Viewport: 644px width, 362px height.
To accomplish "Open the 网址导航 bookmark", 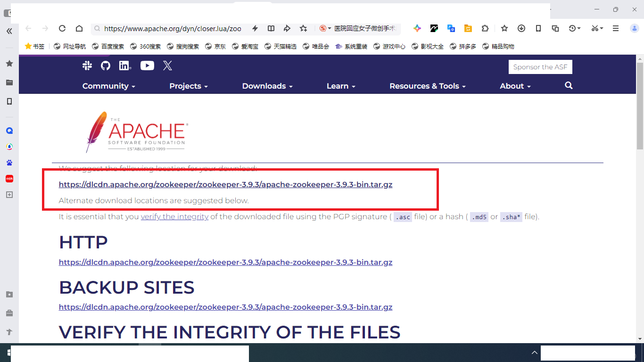I will click(70, 46).
